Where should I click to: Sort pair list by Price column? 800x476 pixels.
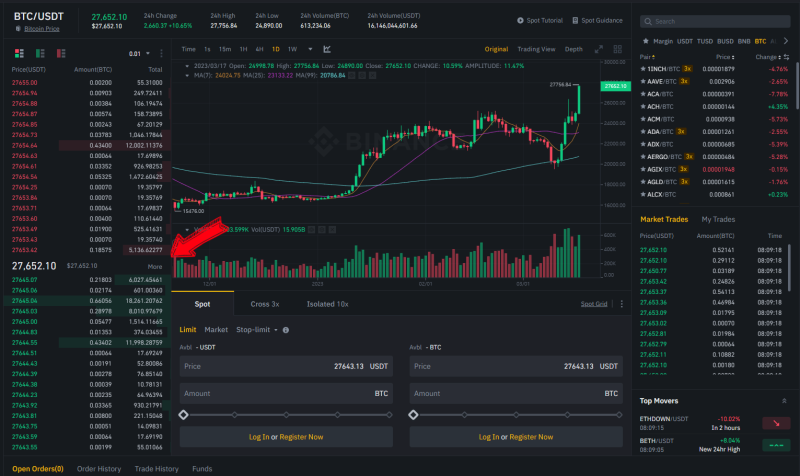(x=725, y=57)
